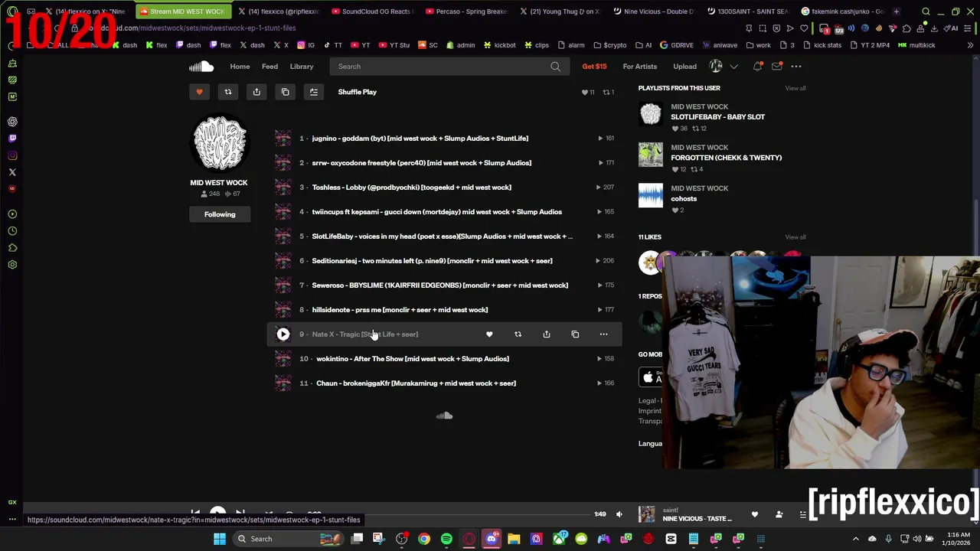Open the SoundCloud logo home link
The image size is (980, 551).
point(201,67)
